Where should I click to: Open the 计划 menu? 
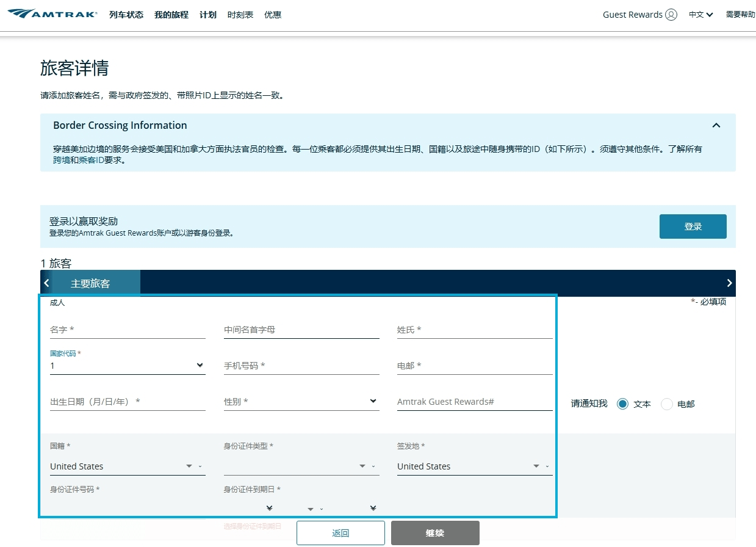click(208, 15)
